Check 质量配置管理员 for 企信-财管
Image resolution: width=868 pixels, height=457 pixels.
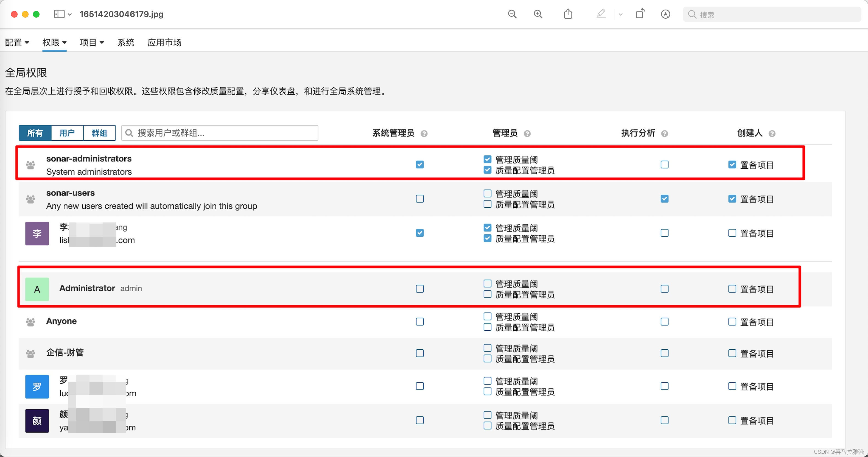(x=488, y=359)
